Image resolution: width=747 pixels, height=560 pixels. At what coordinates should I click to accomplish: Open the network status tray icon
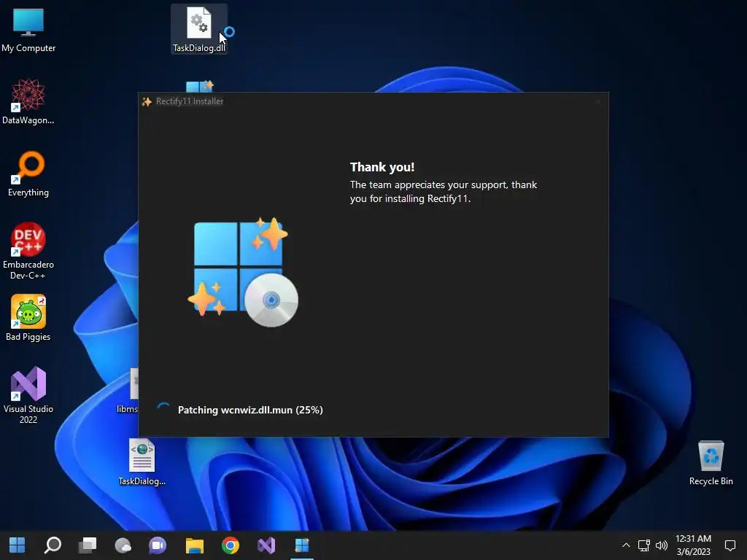pyautogui.click(x=644, y=545)
